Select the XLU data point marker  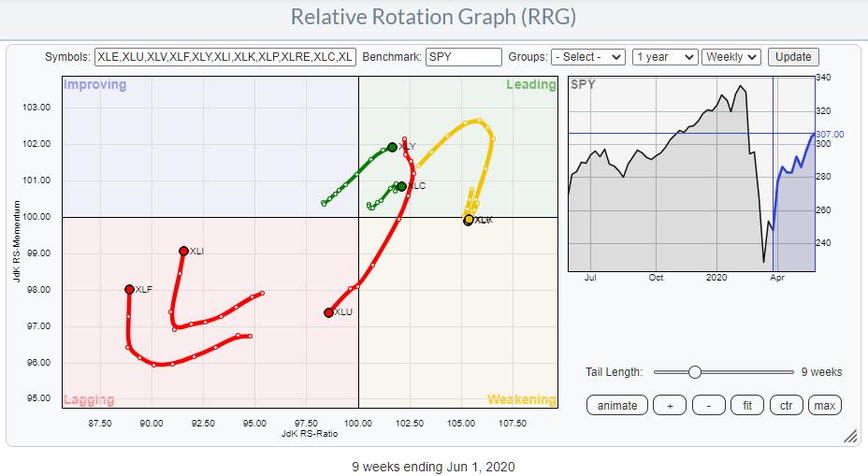pyautogui.click(x=328, y=312)
